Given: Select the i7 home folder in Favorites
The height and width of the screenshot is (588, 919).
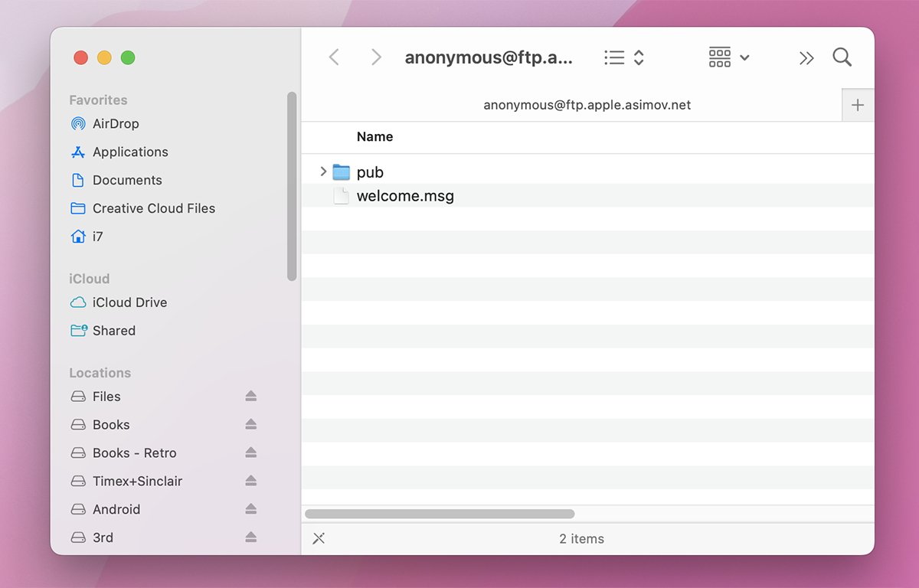Looking at the screenshot, I should [x=100, y=236].
